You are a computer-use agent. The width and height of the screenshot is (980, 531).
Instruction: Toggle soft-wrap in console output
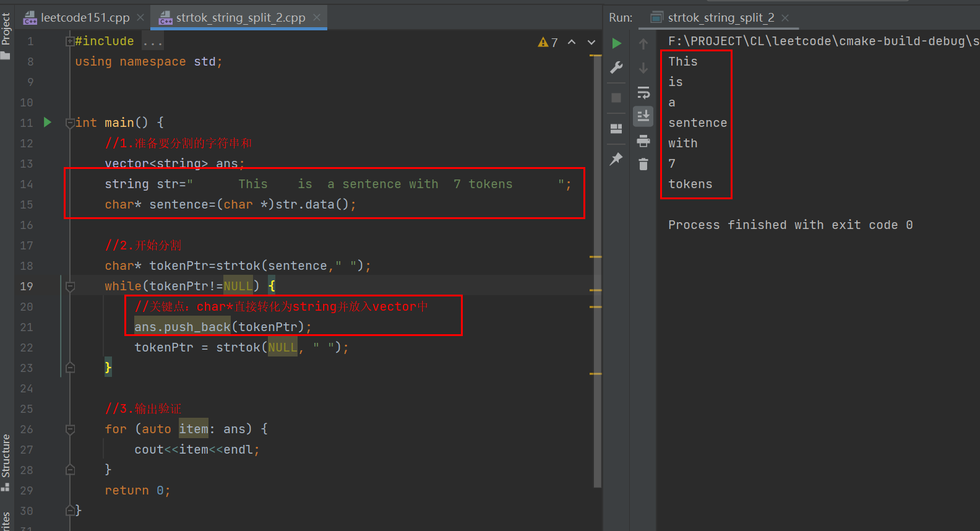pyautogui.click(x=643, y=92)
